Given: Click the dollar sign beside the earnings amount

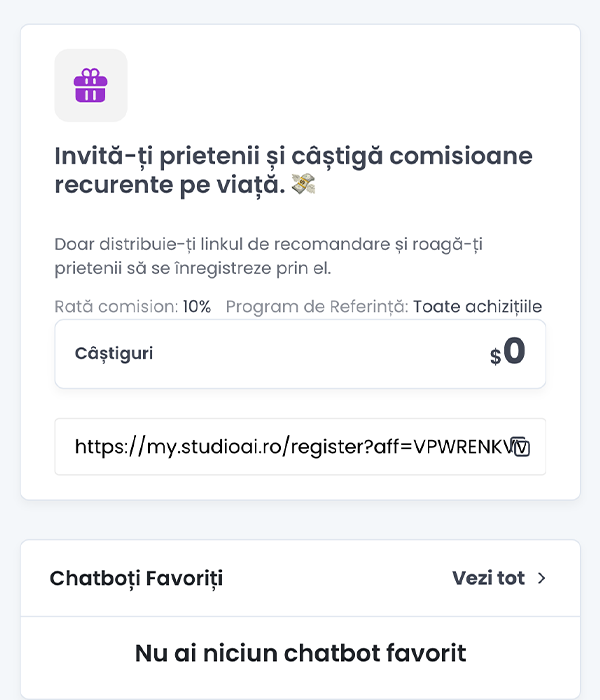Looking at the screenshot, I should (x=495, y=356).
